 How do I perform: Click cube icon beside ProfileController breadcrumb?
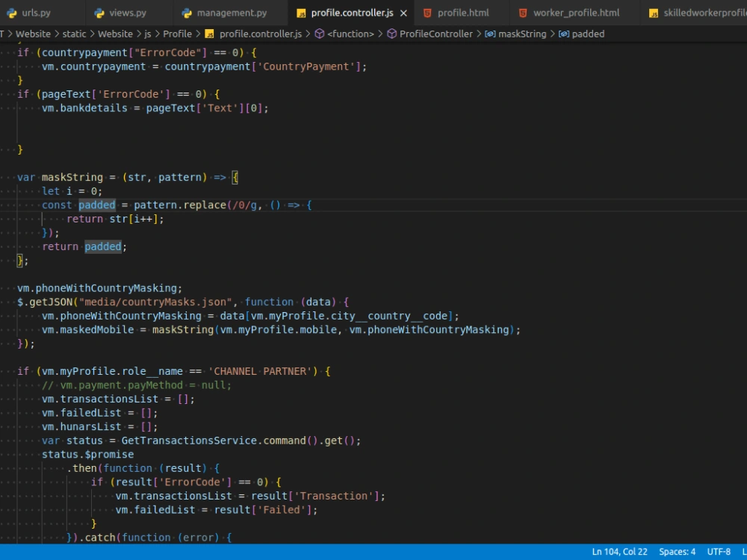(x=391, y=34)
